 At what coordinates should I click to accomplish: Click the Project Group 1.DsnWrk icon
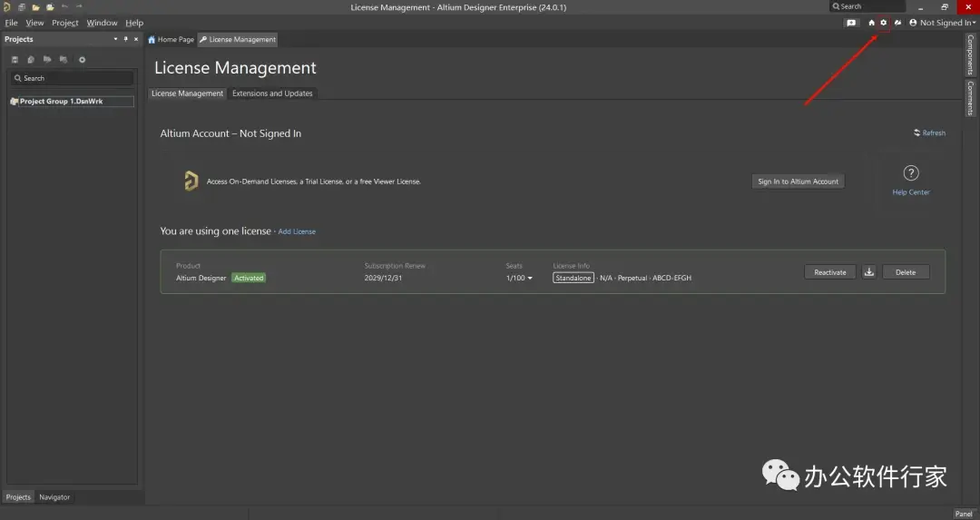tap(14, 102)
